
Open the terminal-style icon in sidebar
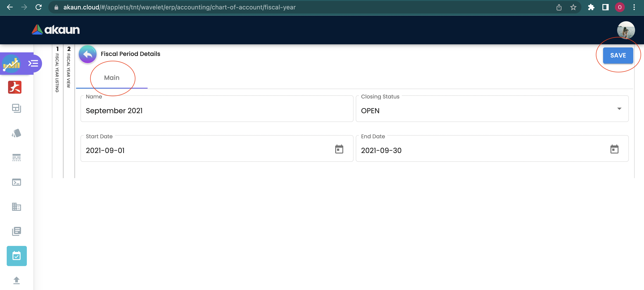click(x=17, y=182)
